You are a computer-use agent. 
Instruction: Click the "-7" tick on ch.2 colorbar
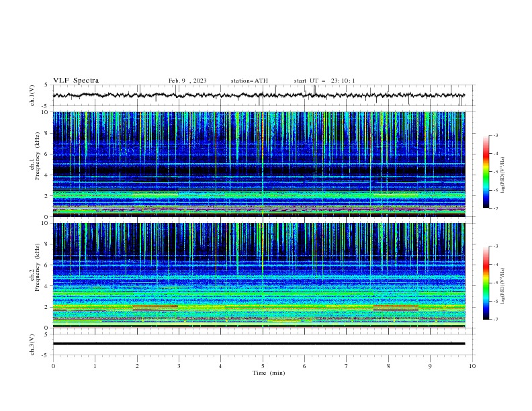click(x=495, y=319)
